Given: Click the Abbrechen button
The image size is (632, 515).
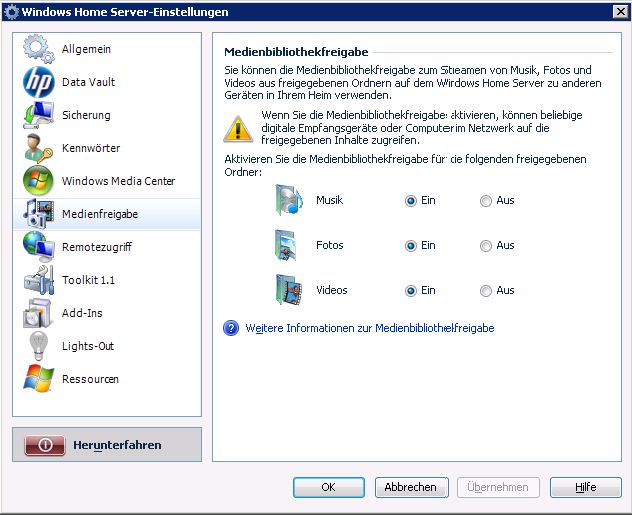Looking at the screenshot, I should coord(411,487).
